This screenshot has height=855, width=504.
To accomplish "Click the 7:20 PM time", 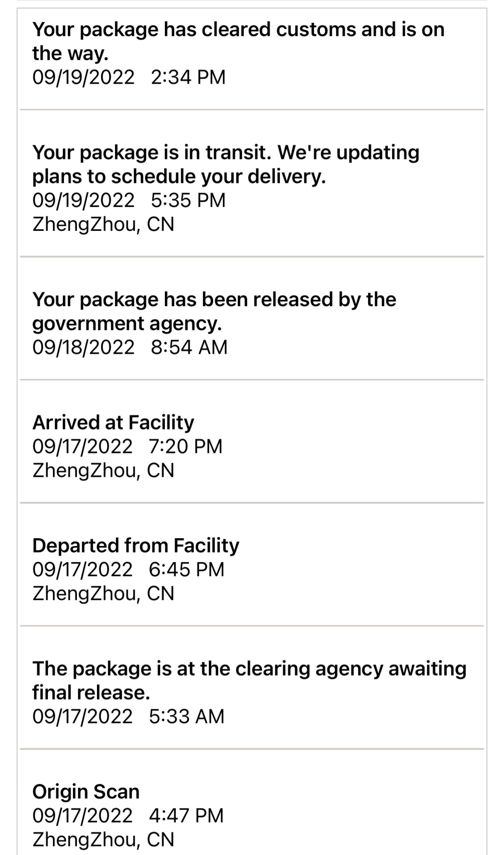I will [186, 446].
